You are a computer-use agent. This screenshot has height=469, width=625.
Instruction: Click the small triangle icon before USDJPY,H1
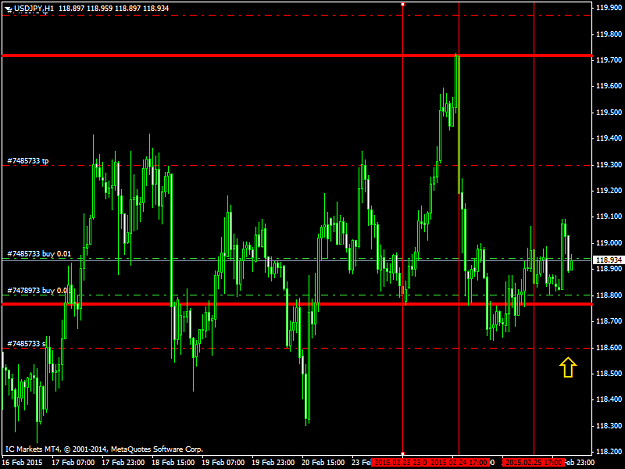point(9,8)
